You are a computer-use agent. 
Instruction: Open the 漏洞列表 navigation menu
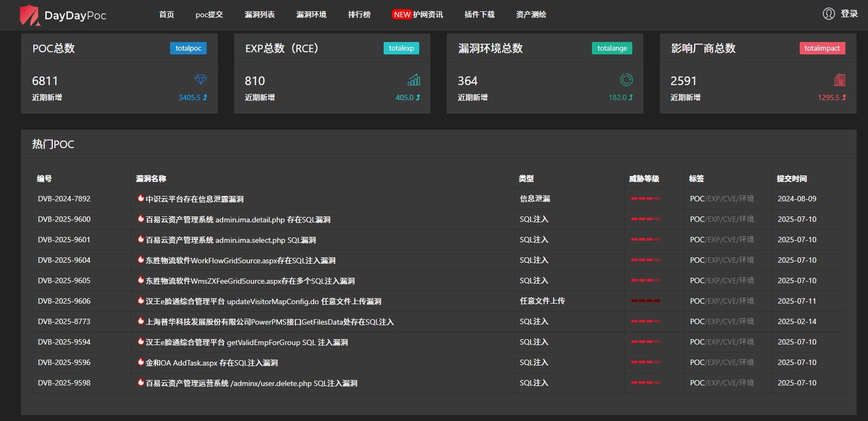point(259,15)
